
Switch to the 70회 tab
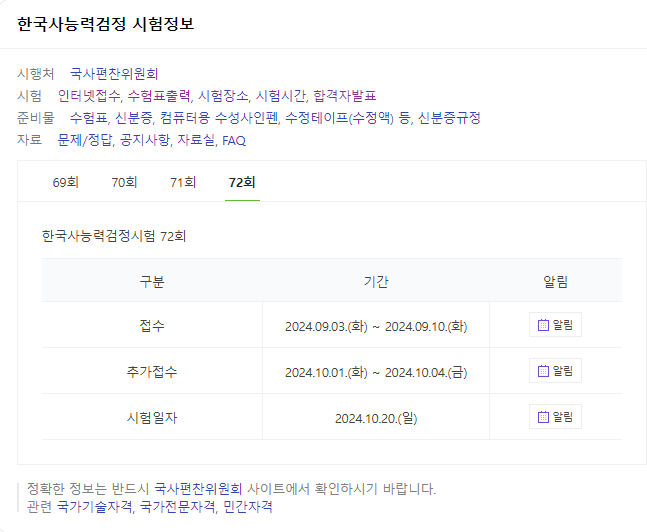point(124,182)
